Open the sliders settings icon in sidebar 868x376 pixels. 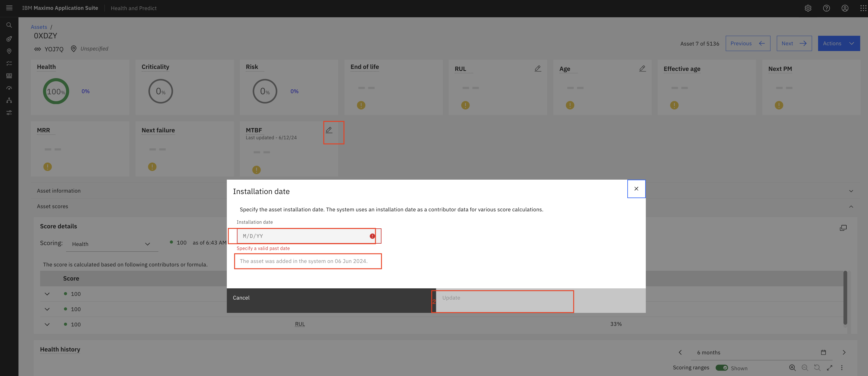[9, 112]
